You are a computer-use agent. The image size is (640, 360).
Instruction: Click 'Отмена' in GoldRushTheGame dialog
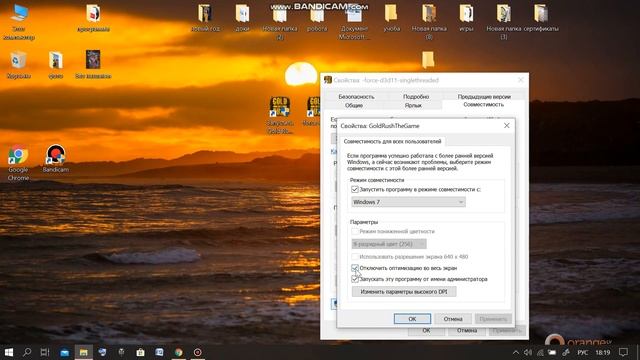click(x=453, y=319)
